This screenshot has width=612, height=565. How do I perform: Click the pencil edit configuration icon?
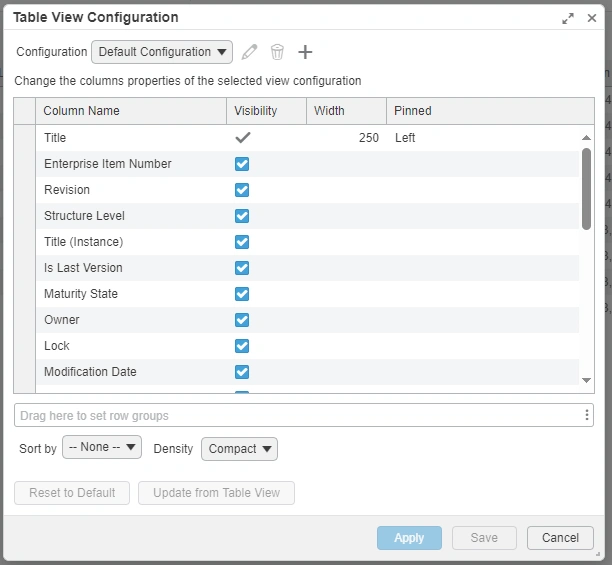point(250,52)
